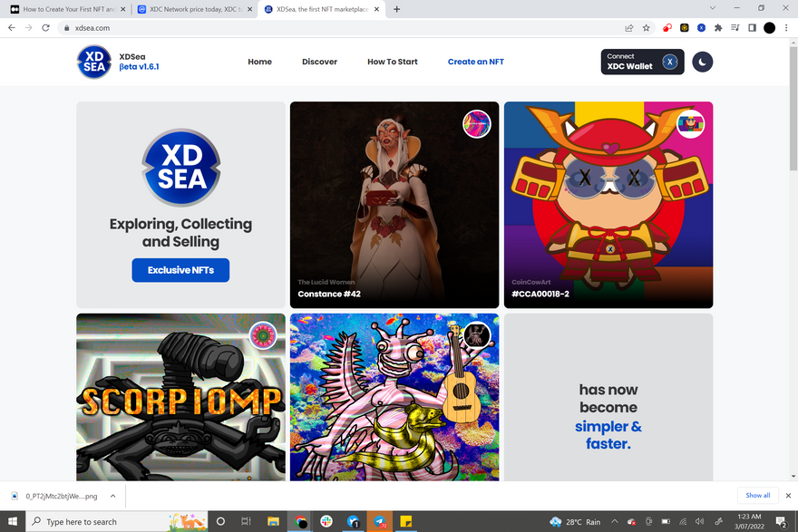Open the Chrome profile avatar

[x=770, y=28]
